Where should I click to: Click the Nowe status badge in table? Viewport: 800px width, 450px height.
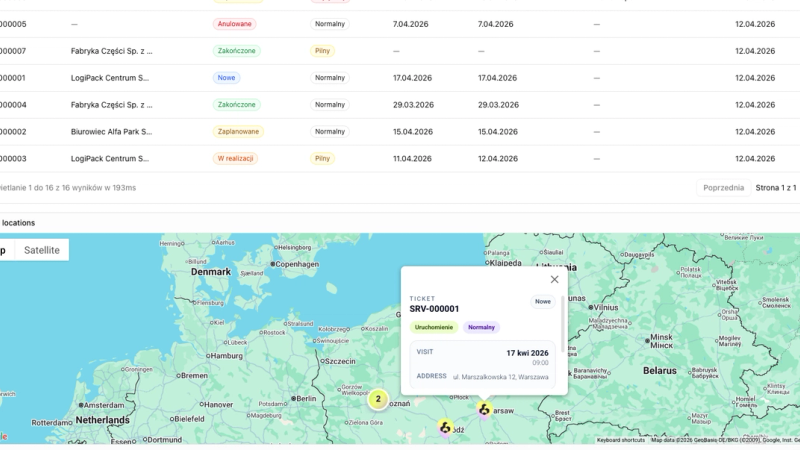coord(227,78)
